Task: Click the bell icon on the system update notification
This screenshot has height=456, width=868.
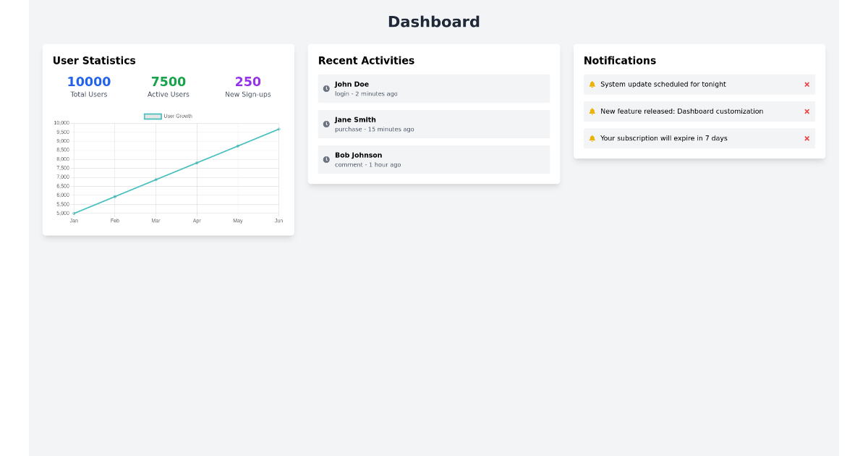Action: [593, 84]
